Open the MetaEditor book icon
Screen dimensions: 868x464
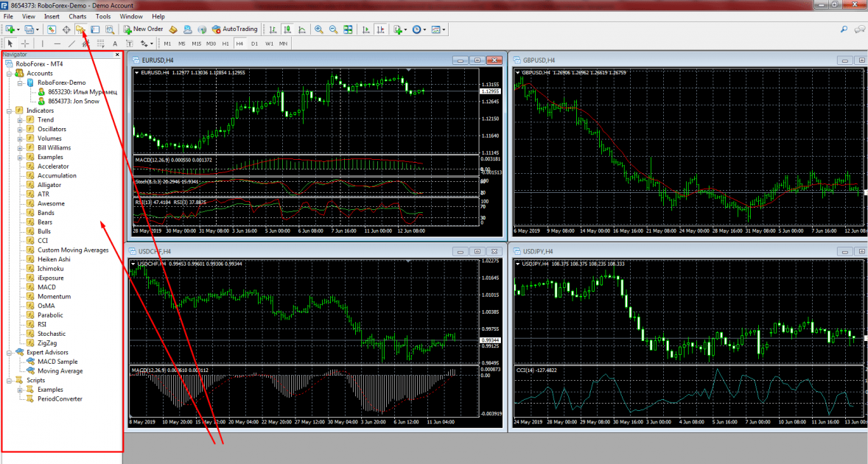173,29
